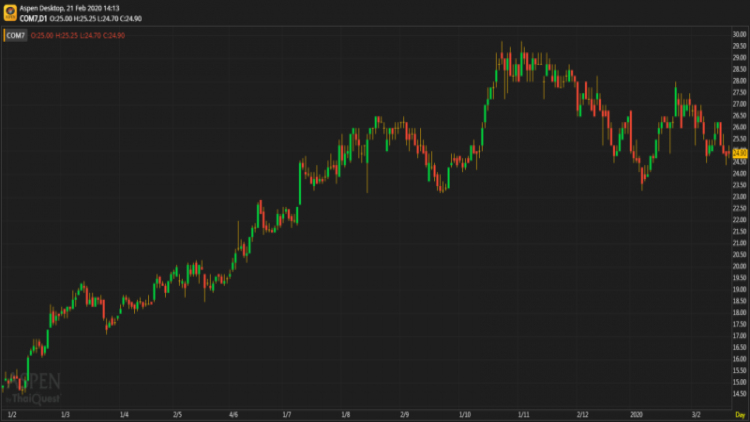Click the 1/10 date label on the time axis

465,415
